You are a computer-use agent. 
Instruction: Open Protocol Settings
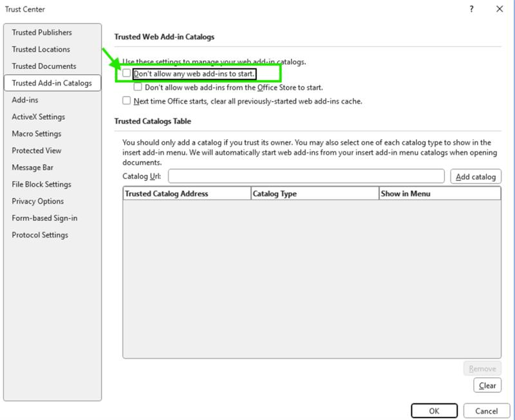coord(34,234)
